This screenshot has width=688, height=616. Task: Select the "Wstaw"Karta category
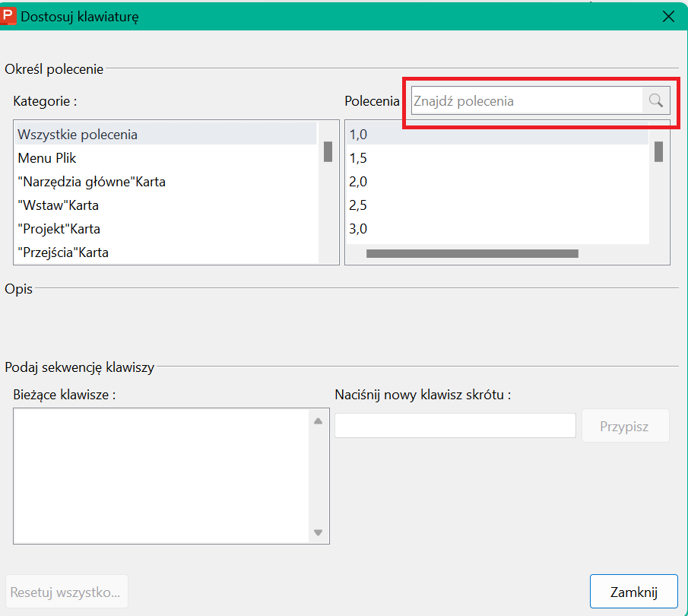[x=166, y=205]
